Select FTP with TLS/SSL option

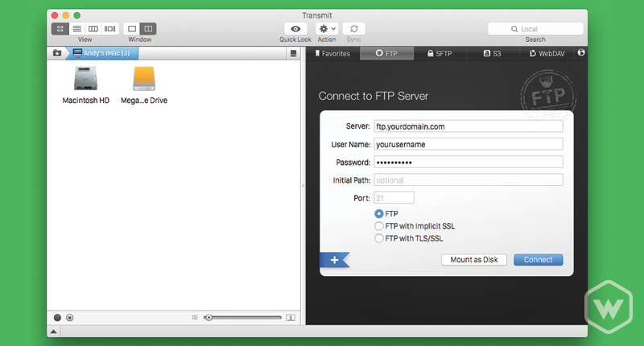point(378,238)
